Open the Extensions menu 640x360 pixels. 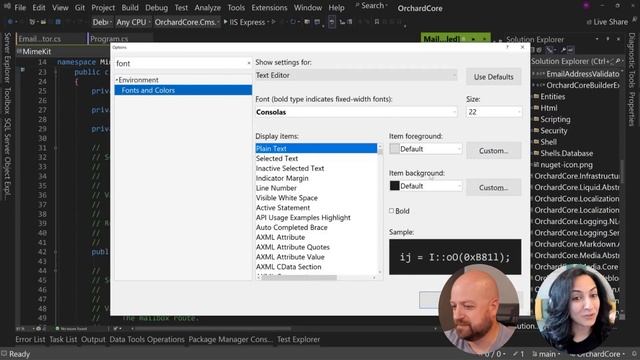pyautogui.click(x=269, y=7)
